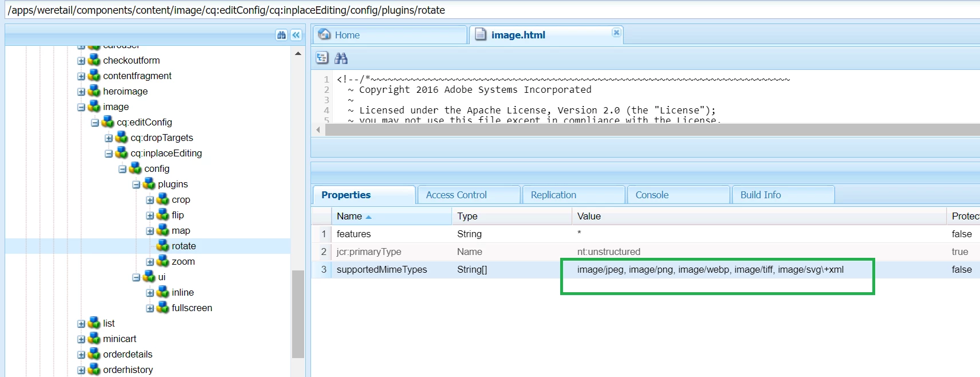Click the image.html tab file icon

point(481,34)
